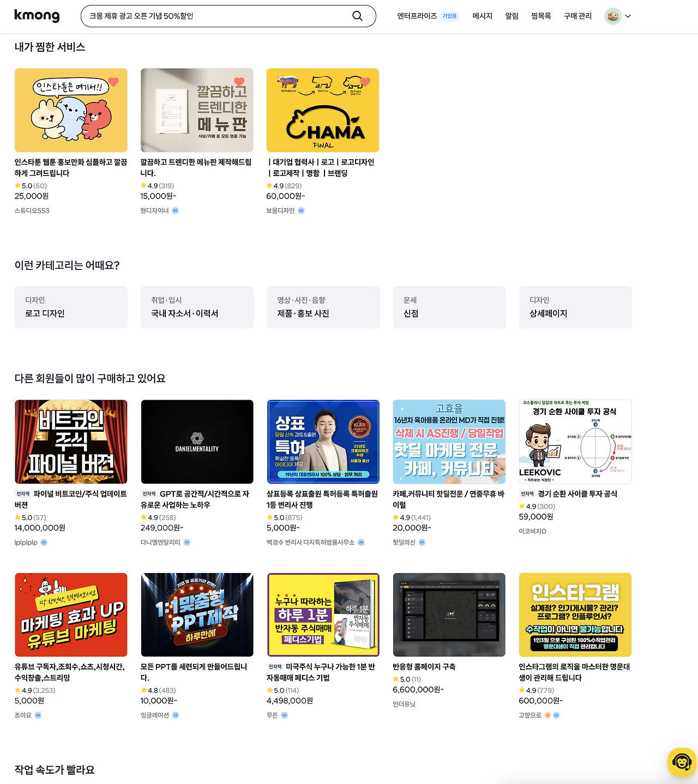Open the 엔터프라이즈 기업용 menu
698x784 pixels.
point(428,16)
